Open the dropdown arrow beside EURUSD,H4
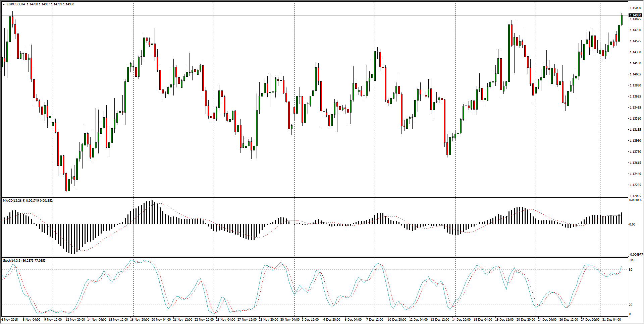The height and width of the screenshot is (324, 644). 4,4
